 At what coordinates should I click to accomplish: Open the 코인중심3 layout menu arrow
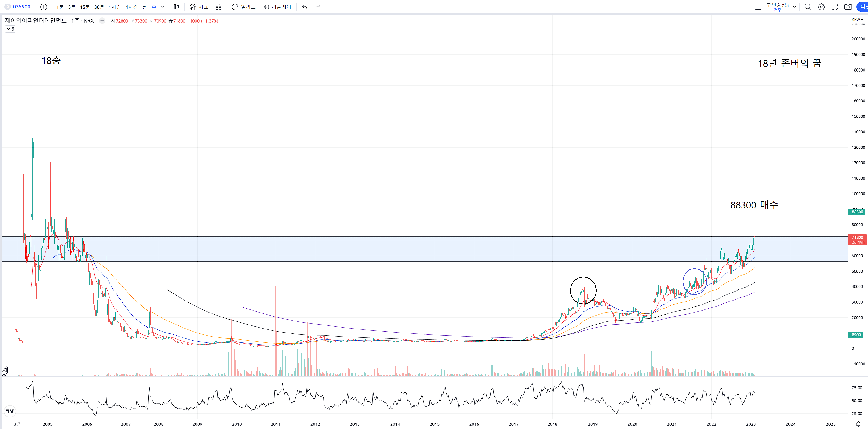point(795,7)
